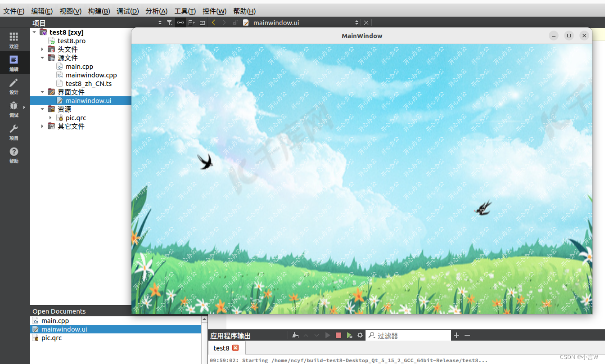Minimize the MainWindow app window

[x=554, y=36]
